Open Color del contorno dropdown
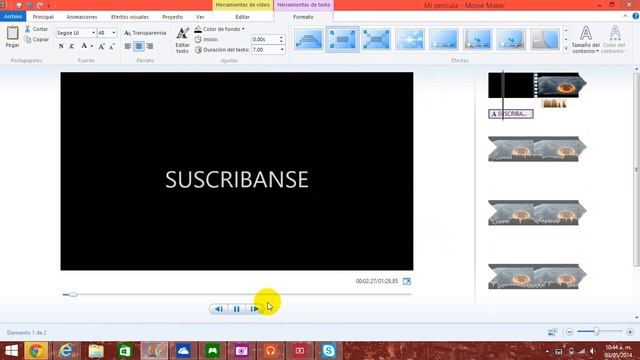The height and width of the screenshot is (360, 640). [614, 40]
